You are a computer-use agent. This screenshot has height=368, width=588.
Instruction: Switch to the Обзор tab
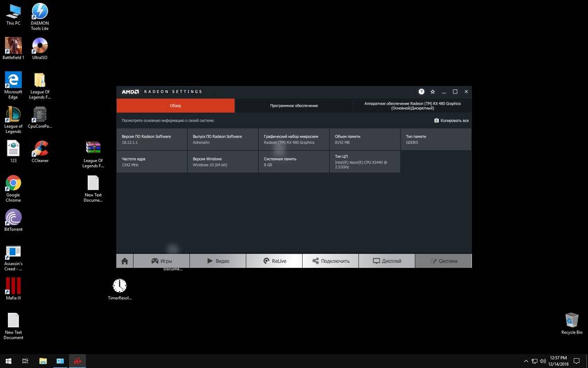pyautogui.click(x=176, y=106)
